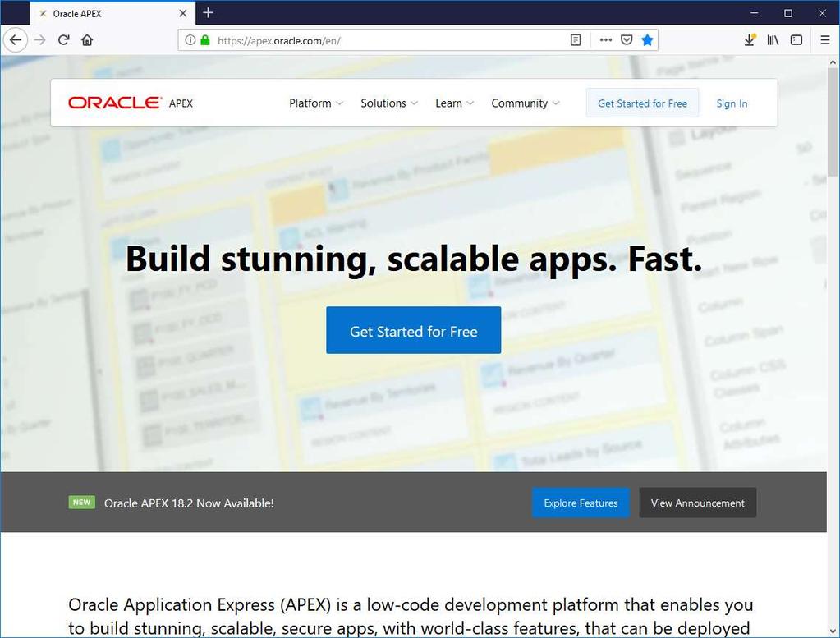
Task: Open the downloads panel
Action: [750, 40]
